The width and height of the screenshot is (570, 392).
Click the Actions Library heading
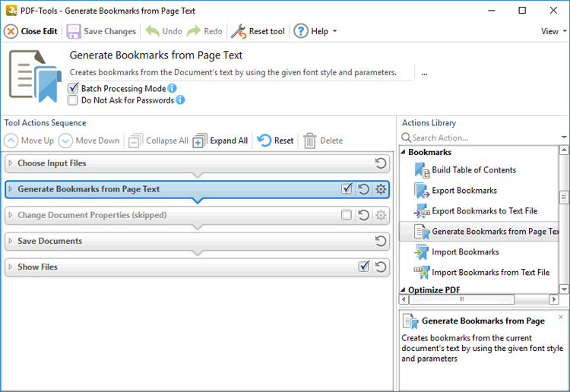[x=429, y=123]
